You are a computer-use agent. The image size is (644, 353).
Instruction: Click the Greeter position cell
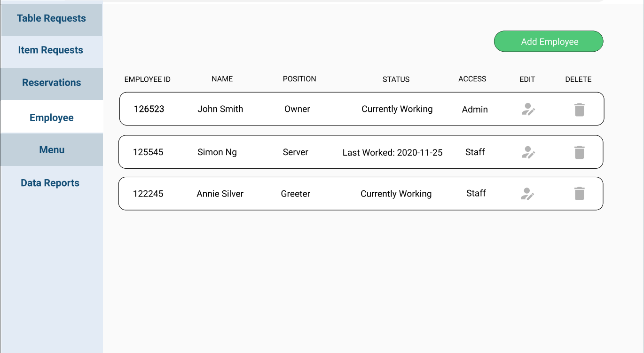(x=296, y=194)
